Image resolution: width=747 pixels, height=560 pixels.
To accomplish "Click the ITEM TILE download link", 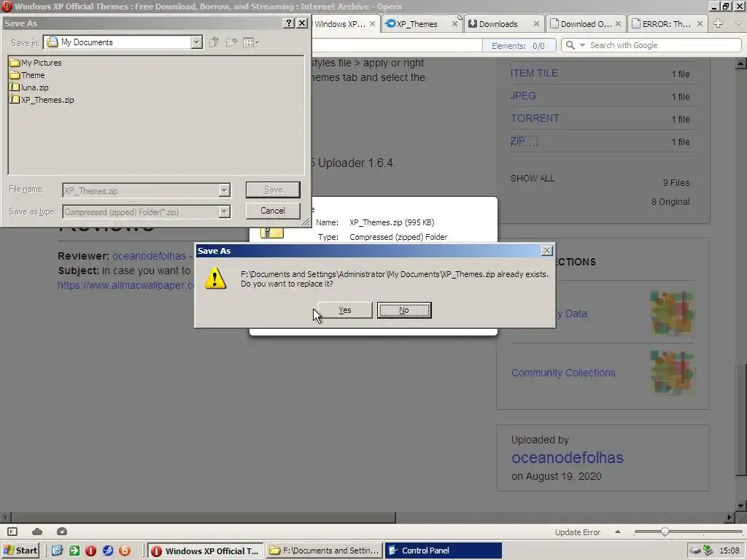I will (x=534, y=74).
